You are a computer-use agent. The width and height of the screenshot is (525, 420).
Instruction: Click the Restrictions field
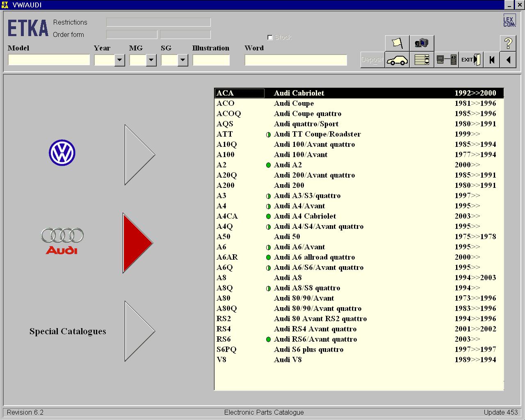point(158,22)
